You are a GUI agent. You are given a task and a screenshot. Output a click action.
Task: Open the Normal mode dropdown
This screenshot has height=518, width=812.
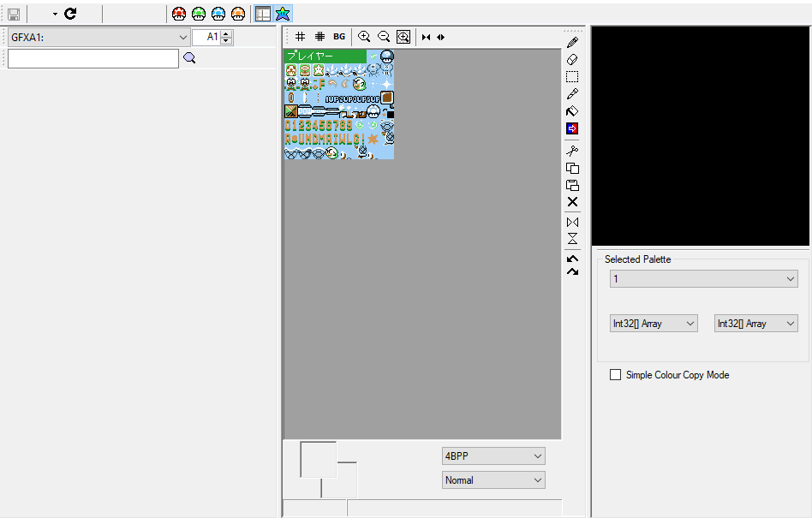pyautogui.click(x=493, y=480)
